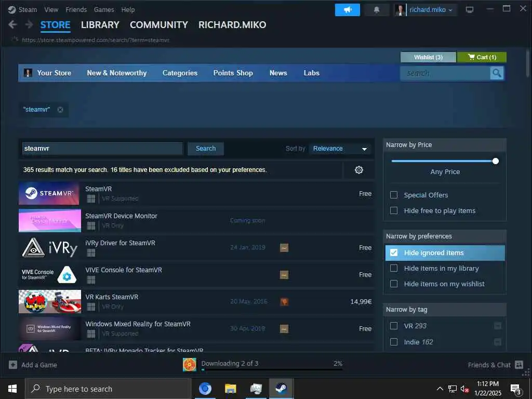Click the Steam logo icon in menu bar
This screenshot has width=532, height=399.
click(12, 9)
